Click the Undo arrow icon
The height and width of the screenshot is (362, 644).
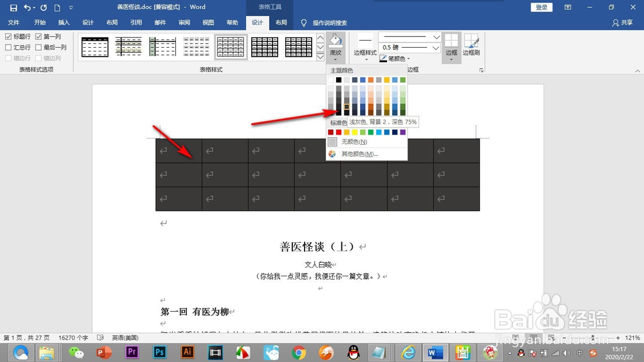coord(27,7)
